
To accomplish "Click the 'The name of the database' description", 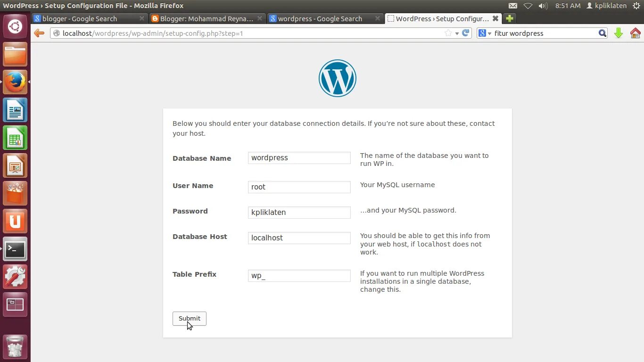I will coord(424,159).
